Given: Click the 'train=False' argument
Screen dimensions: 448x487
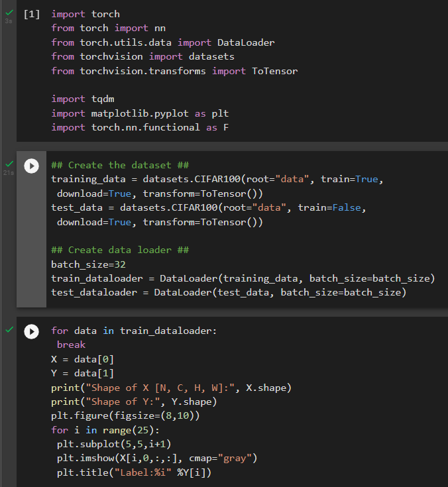Looking at the screenshot, I should [329, 208].
